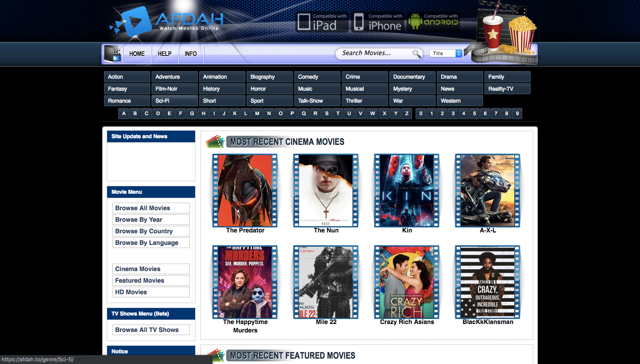This screenshot has width=640, height=364.
Task: Select the Crime genre
Action: pos(365,77)
